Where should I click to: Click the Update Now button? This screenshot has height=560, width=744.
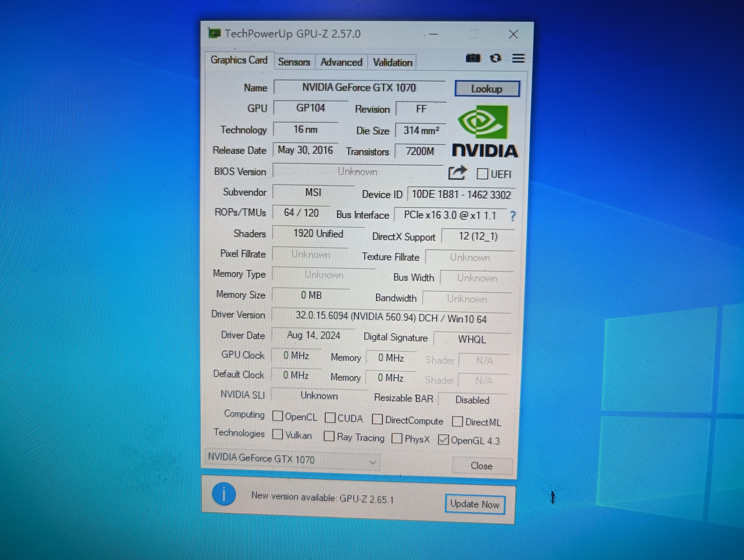click(475, 504)
